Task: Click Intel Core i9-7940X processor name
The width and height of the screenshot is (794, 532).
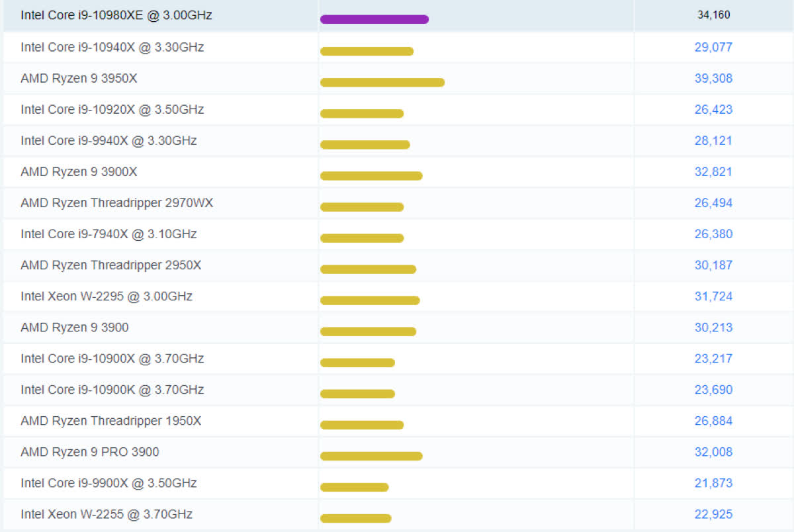Action: pyautogui.click(x=109, y=234)
